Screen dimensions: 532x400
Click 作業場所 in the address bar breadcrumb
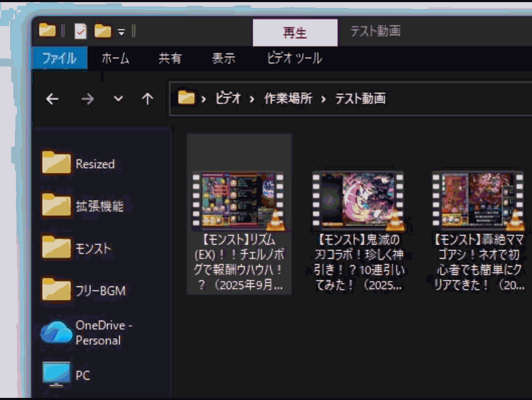tap(287, 98)
